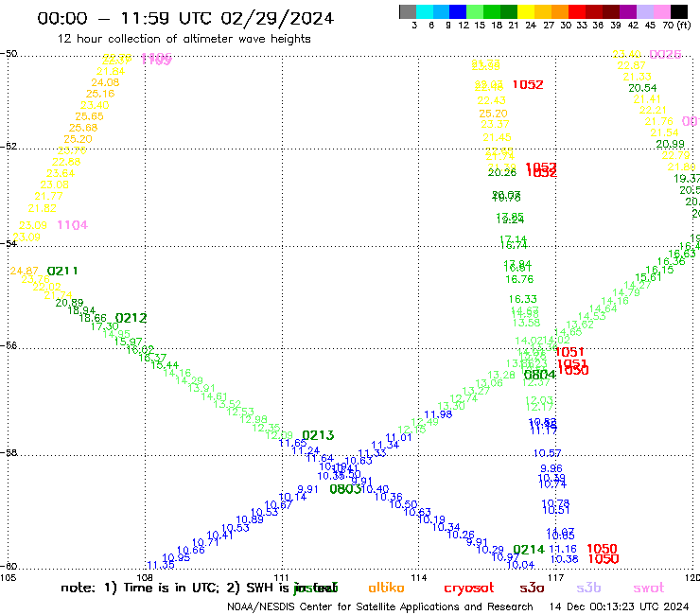Select the blue value '11.98'

(438, 414)
